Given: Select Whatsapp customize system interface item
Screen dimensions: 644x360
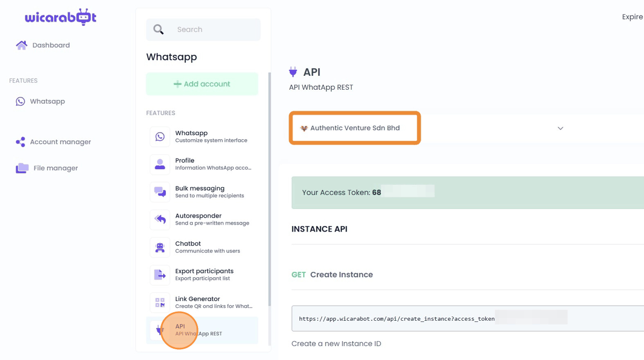Looking at the screenshot, I should [202, 136].
